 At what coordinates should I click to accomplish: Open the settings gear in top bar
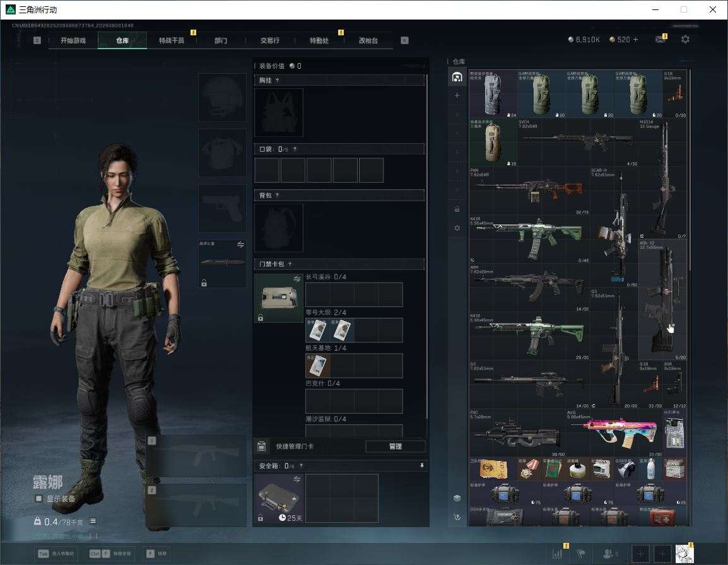685,40
